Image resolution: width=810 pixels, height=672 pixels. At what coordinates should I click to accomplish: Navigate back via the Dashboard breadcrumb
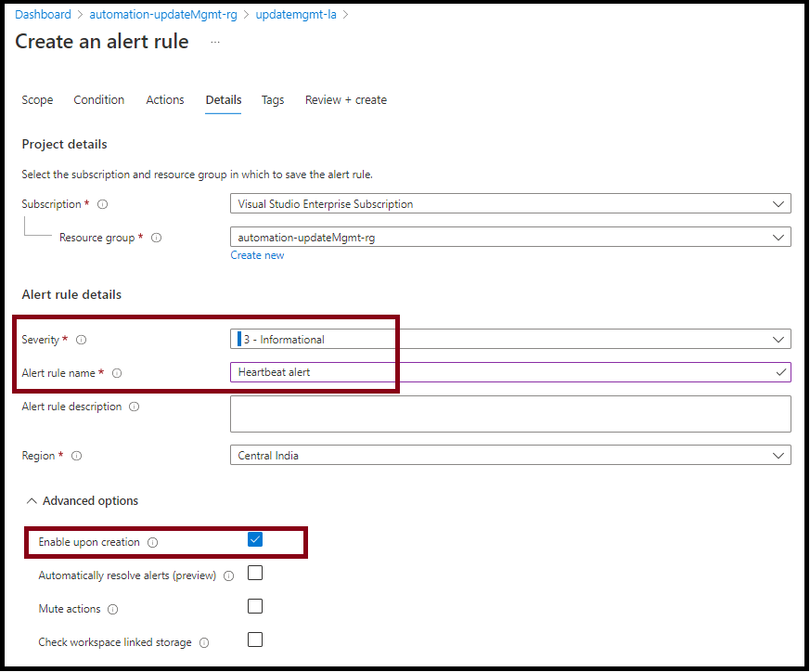point(43,14)
